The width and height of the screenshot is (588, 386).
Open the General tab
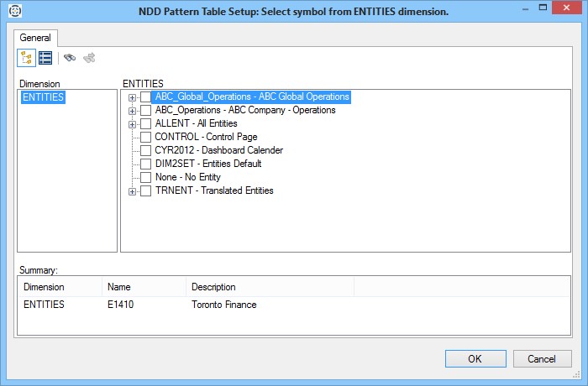tap(35, 38)
